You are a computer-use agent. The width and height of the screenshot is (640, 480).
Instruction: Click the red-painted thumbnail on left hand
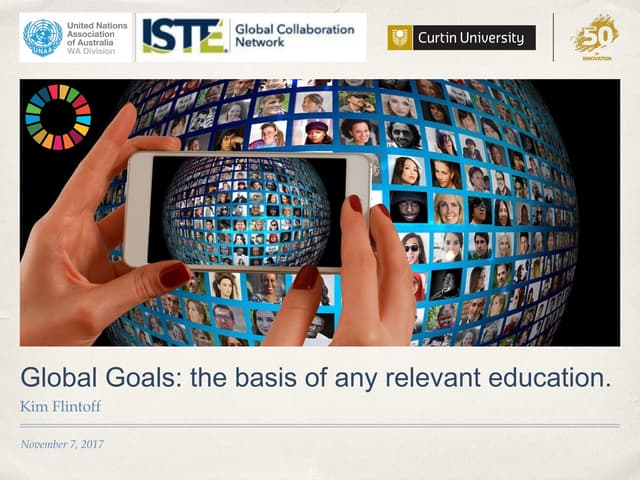click(x=174, y=274)
